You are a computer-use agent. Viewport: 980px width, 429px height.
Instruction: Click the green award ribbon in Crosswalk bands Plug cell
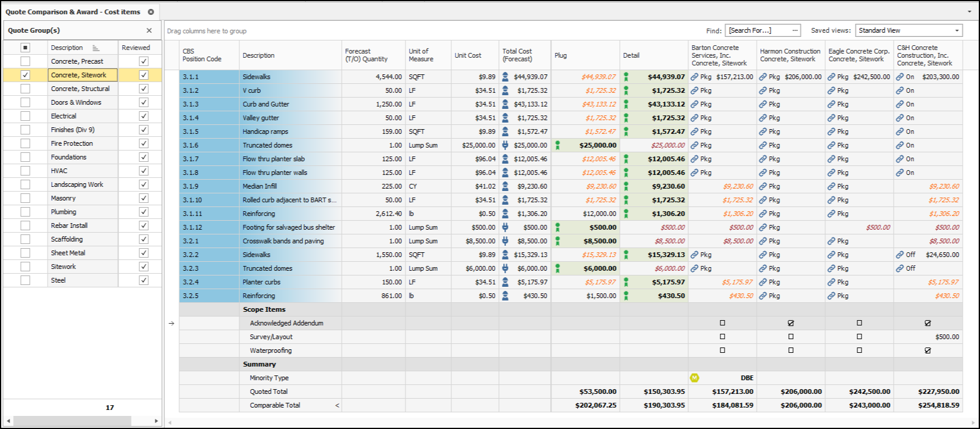[557, 241]
